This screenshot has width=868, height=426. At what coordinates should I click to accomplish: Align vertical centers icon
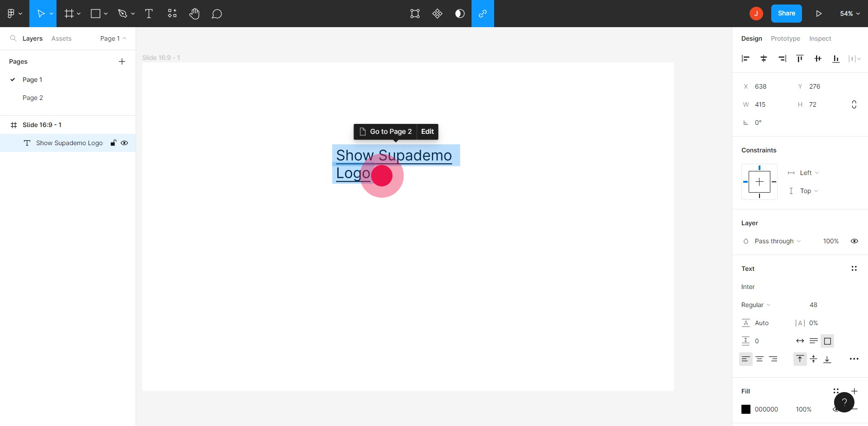pyautogui.click(x=818, y=58)
